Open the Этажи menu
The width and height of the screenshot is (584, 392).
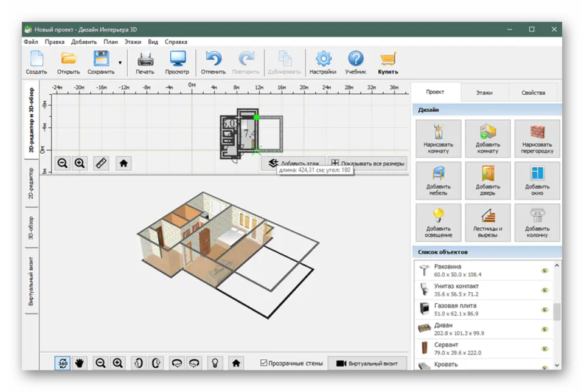click(x=133, y=42)
